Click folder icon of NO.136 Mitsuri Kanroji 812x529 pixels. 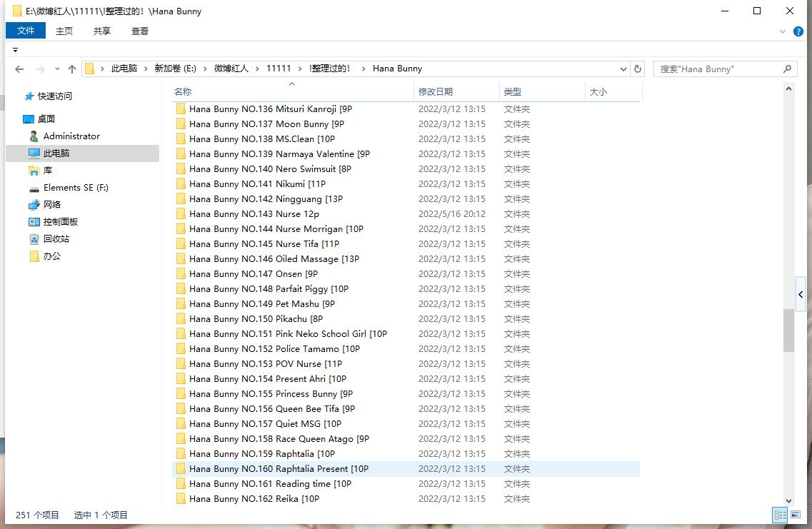[x=181, y=109]
